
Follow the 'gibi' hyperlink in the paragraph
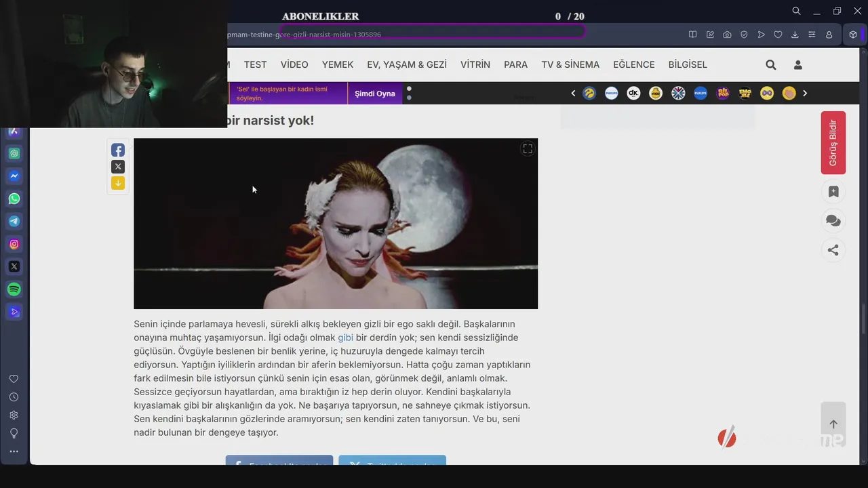point(345,338)
